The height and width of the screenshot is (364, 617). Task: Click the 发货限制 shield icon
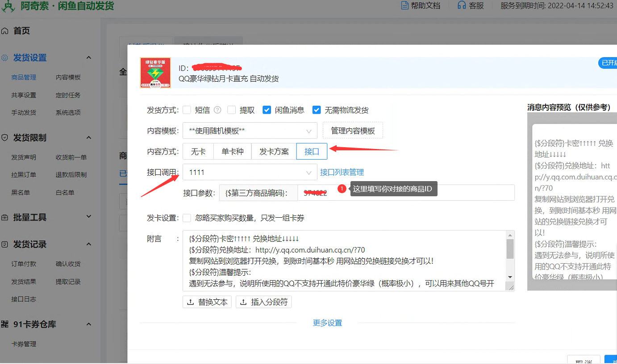point(5,138)
